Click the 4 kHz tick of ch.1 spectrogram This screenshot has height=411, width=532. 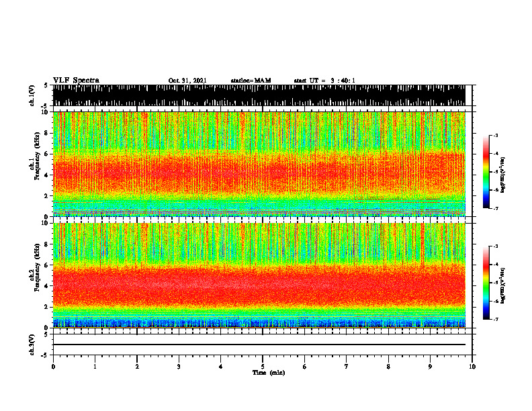pos(46,175)
